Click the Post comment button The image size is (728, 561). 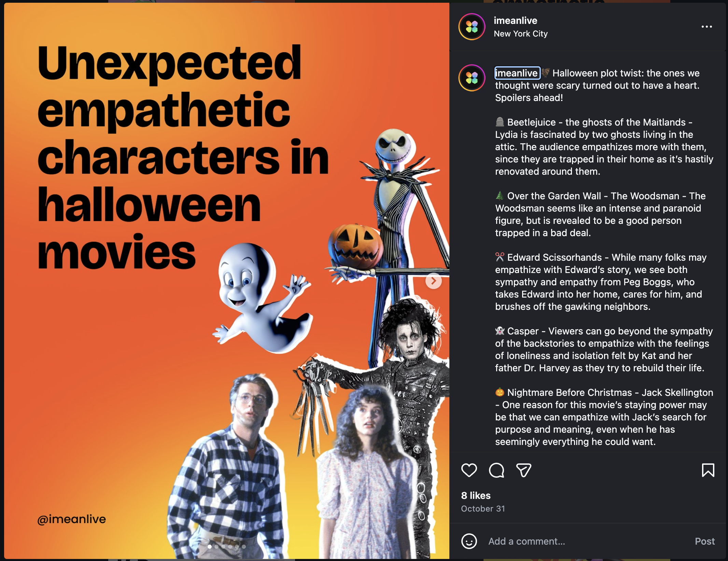click(705, 541)
